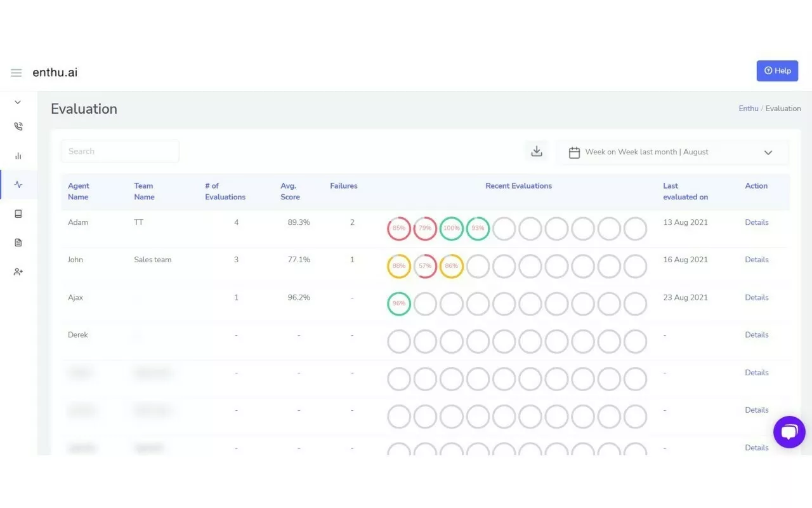The width and height of the screenshot is (812, 508).
Task: Open the book icon in the sidebar
Action: [18, 214]
